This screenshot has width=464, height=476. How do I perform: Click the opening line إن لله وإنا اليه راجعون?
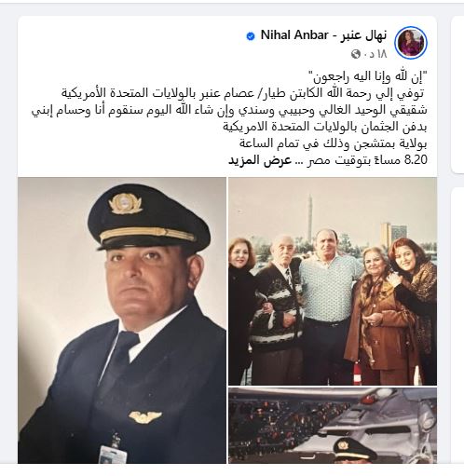[367, 76]
